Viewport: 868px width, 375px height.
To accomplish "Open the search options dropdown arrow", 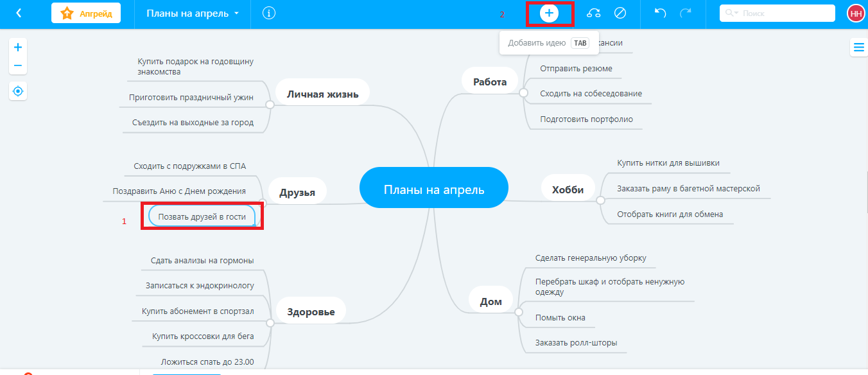I will click(x=737, y=13).
